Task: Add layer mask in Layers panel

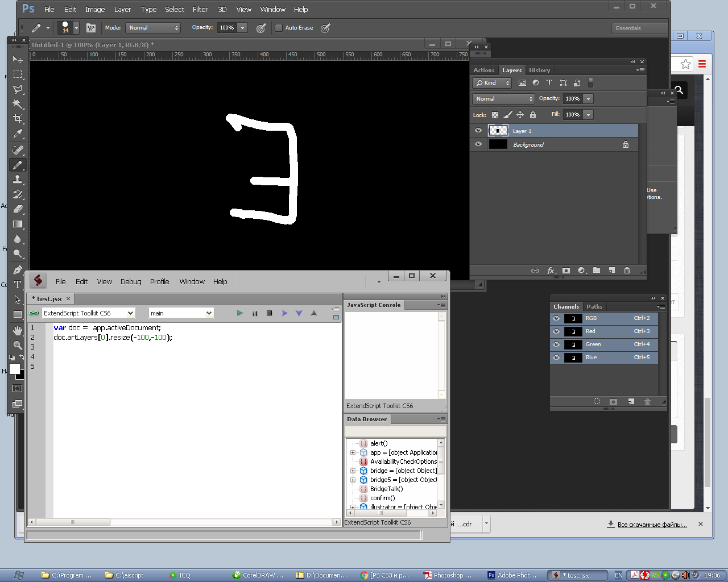Action: 566,271
